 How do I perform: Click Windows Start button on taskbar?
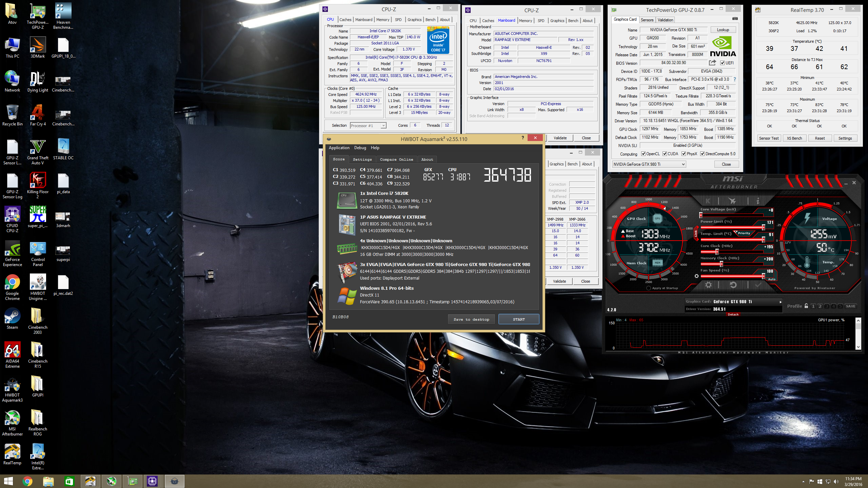click(8, 481)
